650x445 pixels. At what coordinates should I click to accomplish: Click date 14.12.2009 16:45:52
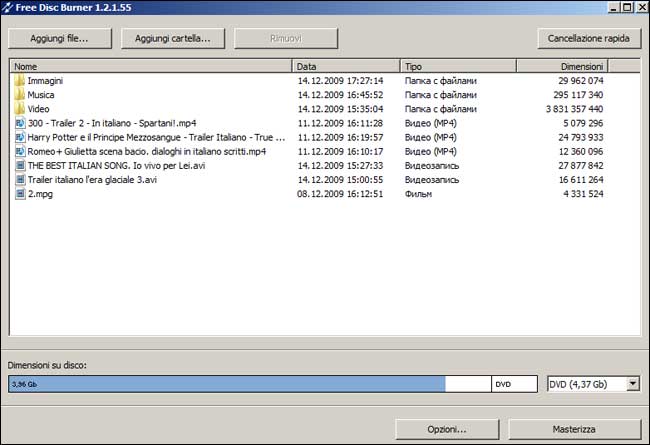[x=340, y=95]
